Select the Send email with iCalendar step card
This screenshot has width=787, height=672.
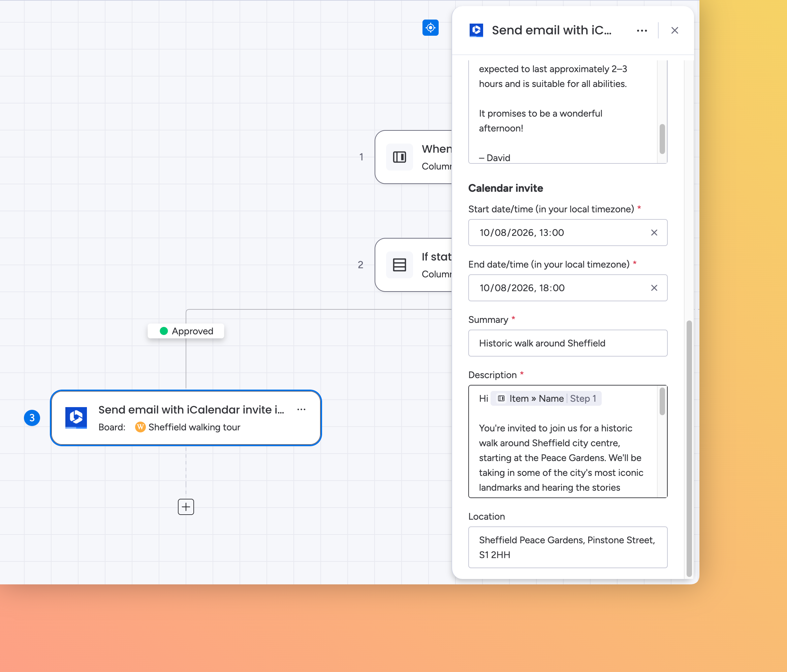tap(186, 418)
